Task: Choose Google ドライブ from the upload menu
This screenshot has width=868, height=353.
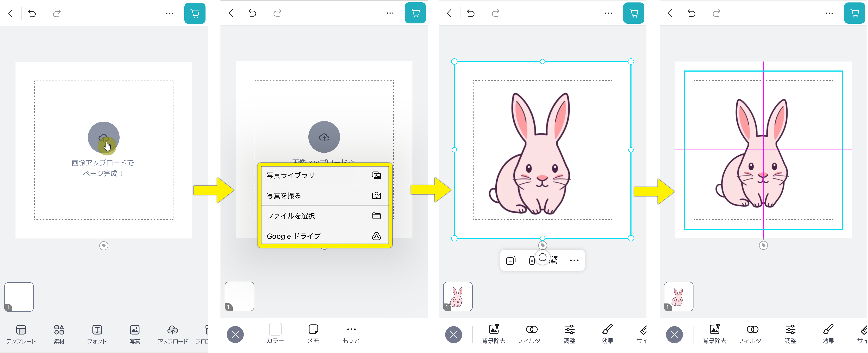Action: point(325,236)
